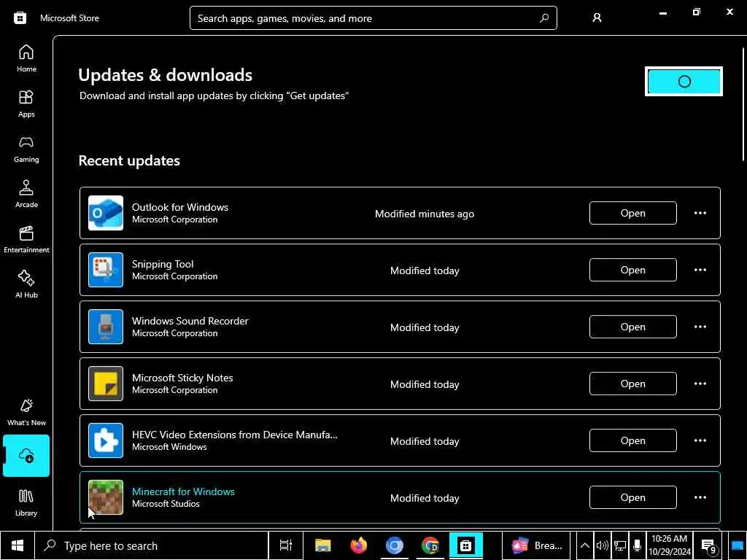Click the Store page vertical scrollbar

click(743, 105)
